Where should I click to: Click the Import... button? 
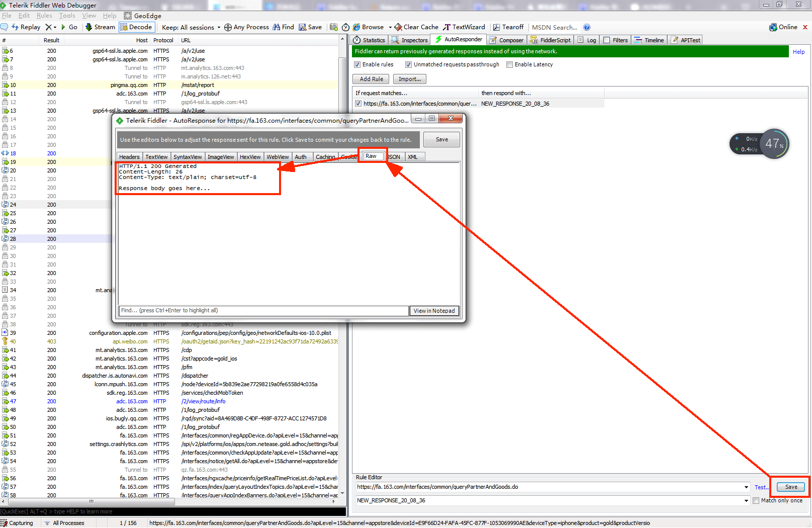pos(410,79)
